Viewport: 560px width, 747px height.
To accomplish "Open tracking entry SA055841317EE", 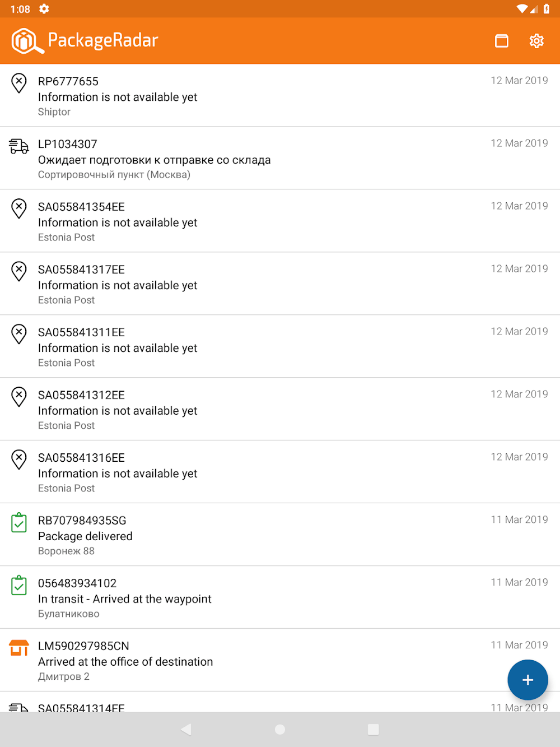I will [x=280, y=284].
